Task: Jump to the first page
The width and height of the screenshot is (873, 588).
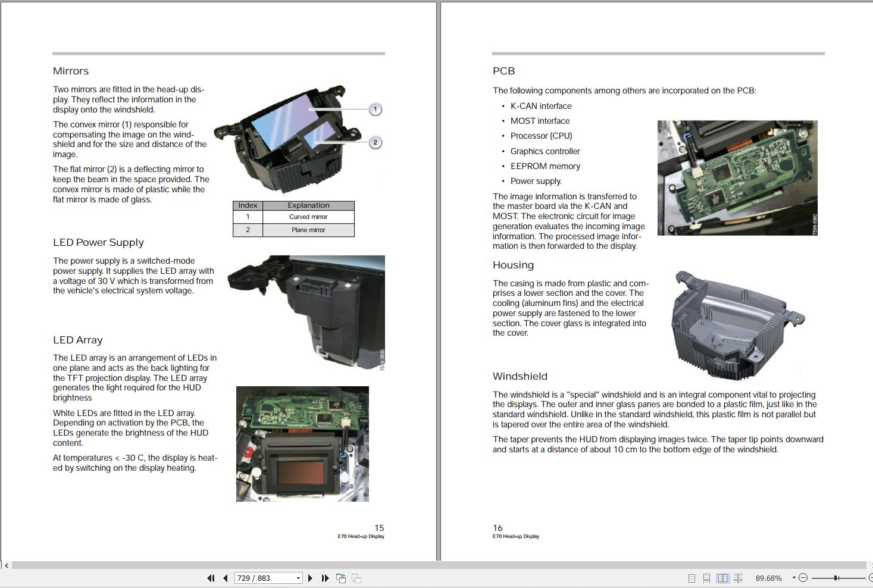Action: [x=211, y=578]
